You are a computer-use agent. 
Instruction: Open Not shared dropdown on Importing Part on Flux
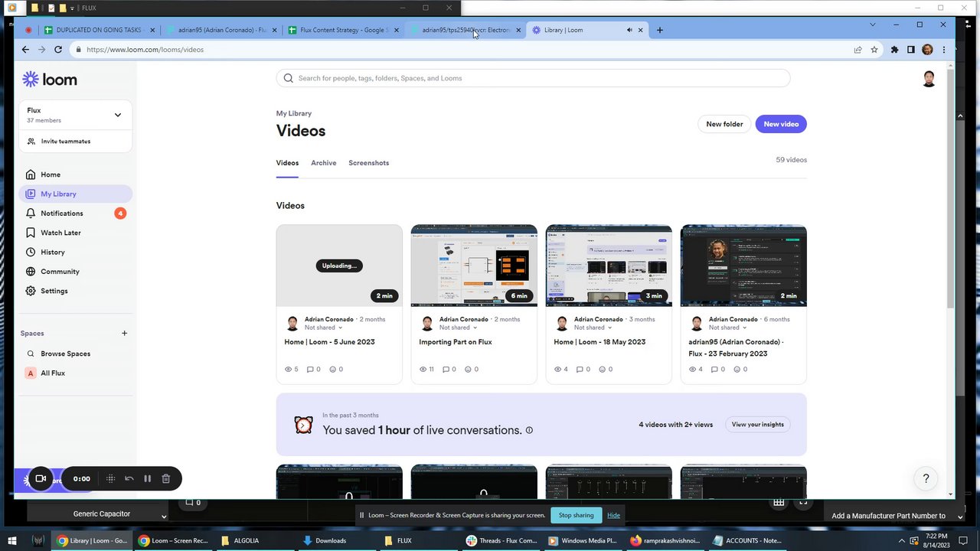click(x=459, y=328)
